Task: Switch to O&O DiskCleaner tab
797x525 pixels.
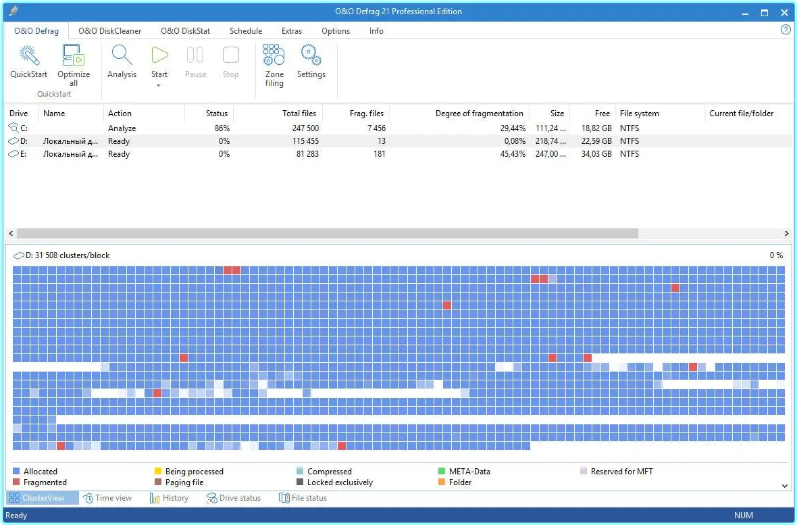Action: point(109,31)
